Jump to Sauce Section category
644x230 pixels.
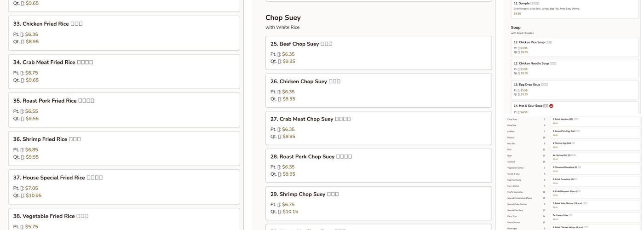click(x=513, y=222)
